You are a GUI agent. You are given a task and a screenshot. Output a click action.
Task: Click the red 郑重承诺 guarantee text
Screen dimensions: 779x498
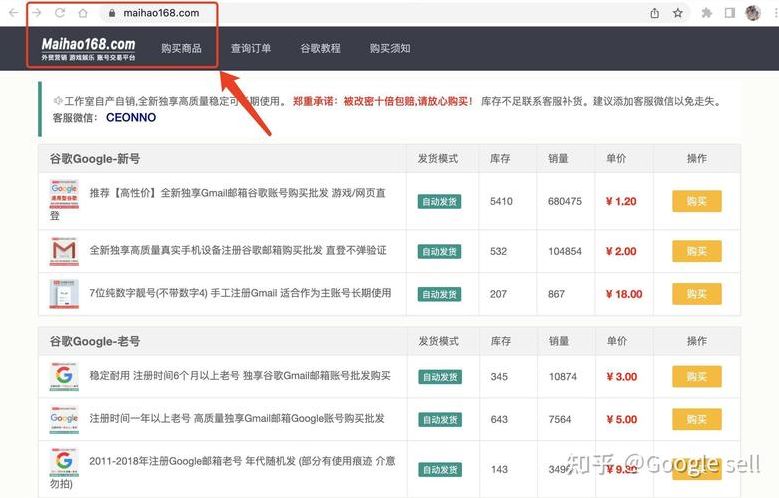click(x=383, y=101)
